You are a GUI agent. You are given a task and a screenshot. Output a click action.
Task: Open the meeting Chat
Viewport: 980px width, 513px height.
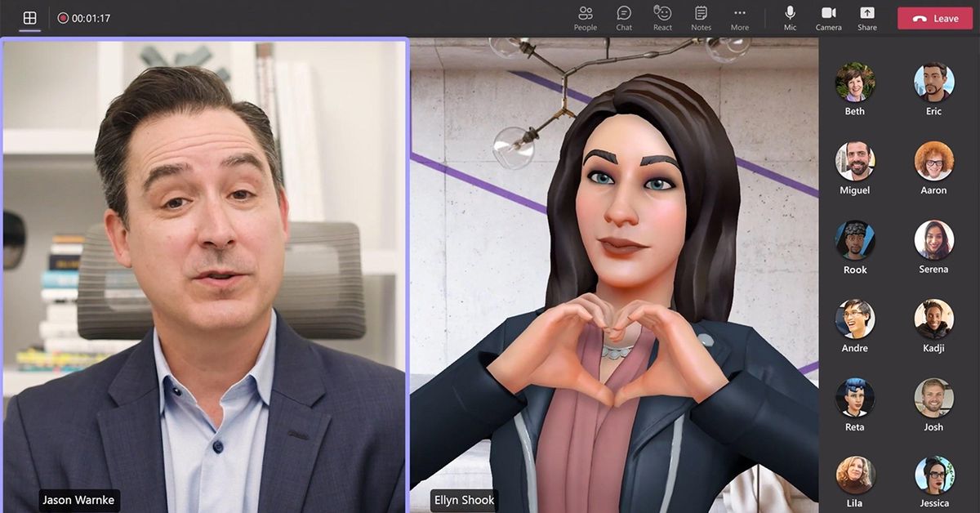[624, 18]
